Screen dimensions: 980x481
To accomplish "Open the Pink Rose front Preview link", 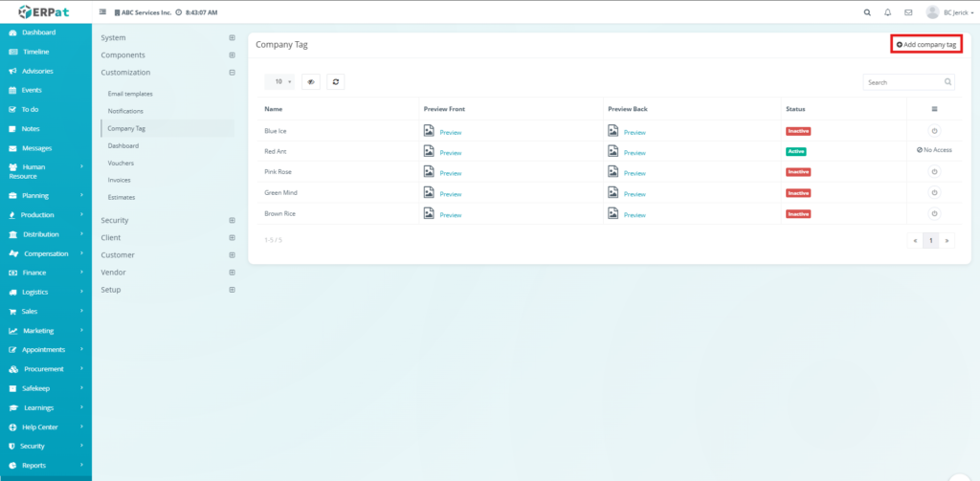I will pyautogui.click(x=450, y=173).
